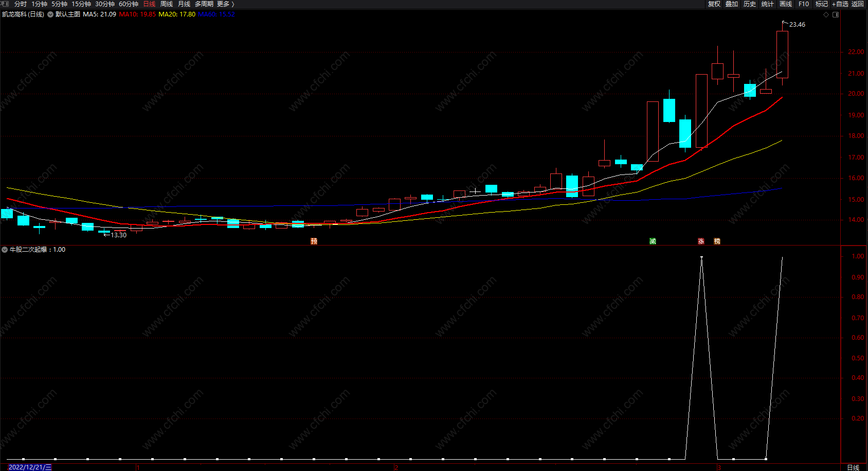This screenshot has height=471, width=868.
Task: Click the red MA10: 19.85 value
Action: (137, 14)
